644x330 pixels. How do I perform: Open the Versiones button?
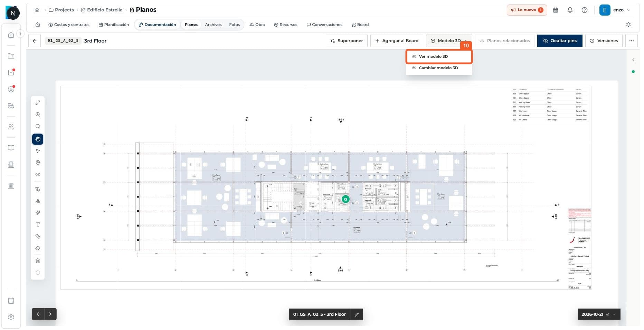pos(604,41)
